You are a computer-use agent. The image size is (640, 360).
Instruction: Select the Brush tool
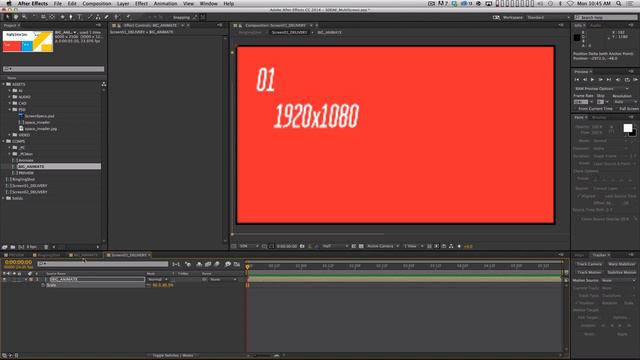(89, 17)
